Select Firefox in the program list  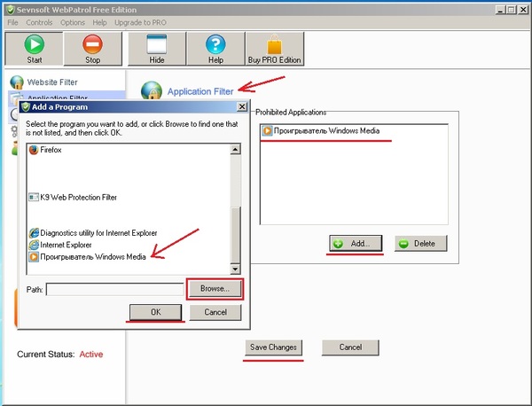[56, 151]
